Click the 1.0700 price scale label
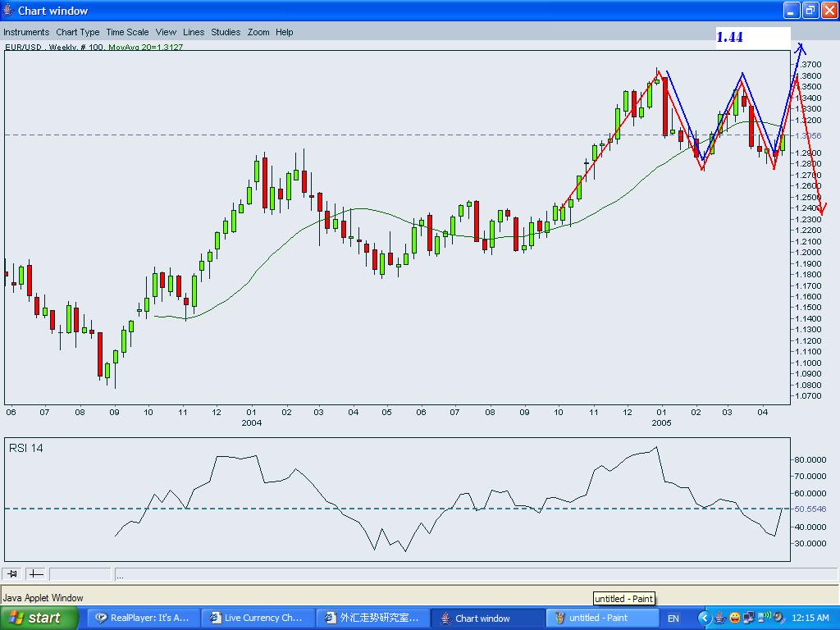 tap(808, 396)
